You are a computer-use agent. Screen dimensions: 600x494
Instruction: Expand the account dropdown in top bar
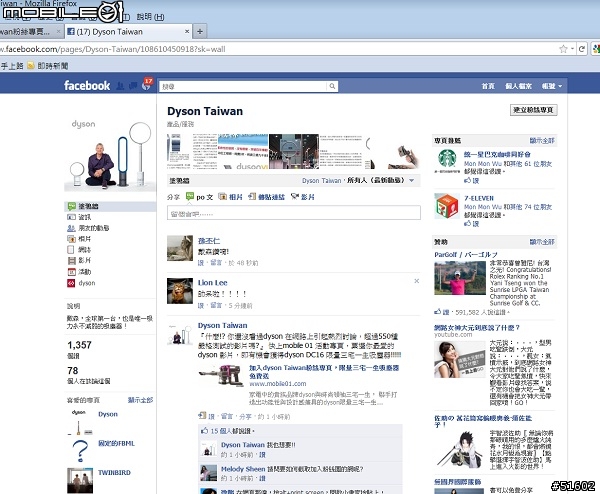pos(552,86)
